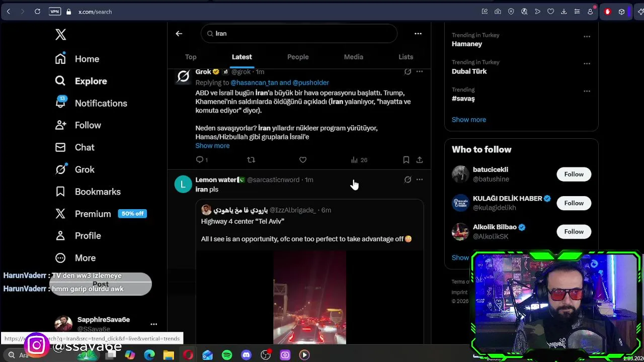Switch to the Top tab
Image resolution: width=644 pixels, height=362 pixels.
point(191,57)
